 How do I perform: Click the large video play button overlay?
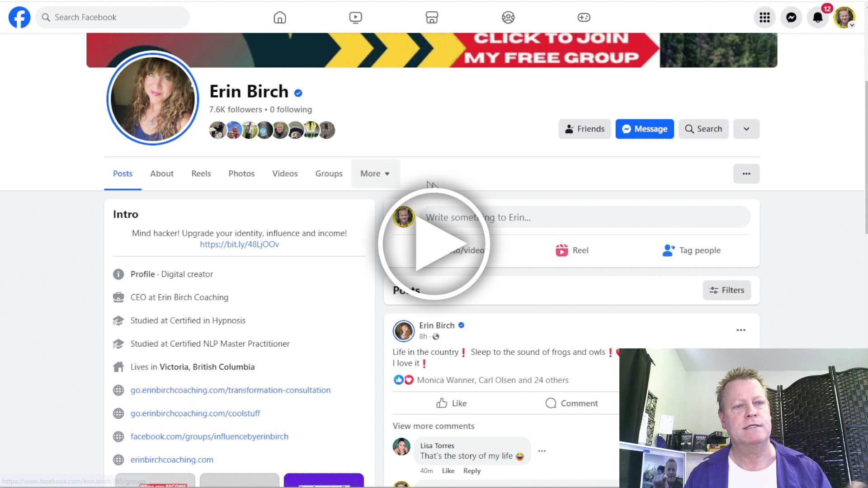tap(434, 244)
